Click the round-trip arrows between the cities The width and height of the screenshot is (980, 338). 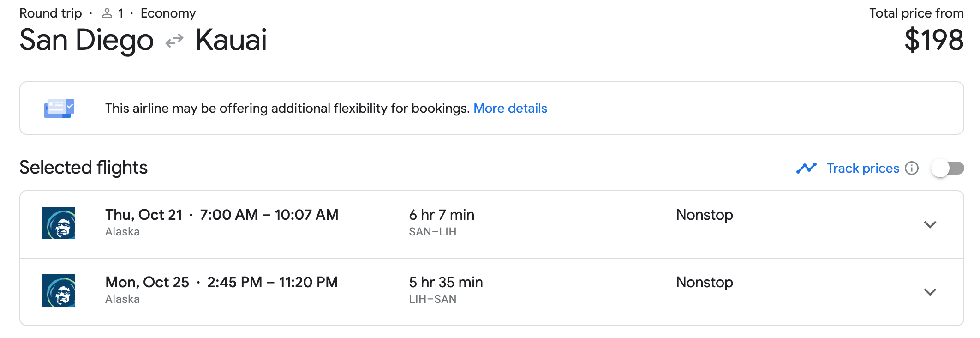pyautogui.click(x=174, y=41)
